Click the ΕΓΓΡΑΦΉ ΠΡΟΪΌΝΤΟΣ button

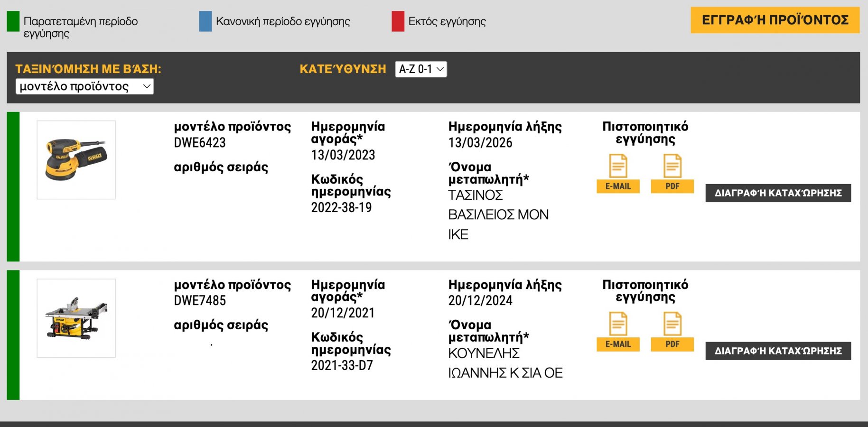pyautogui.click(x=775, y=20)
